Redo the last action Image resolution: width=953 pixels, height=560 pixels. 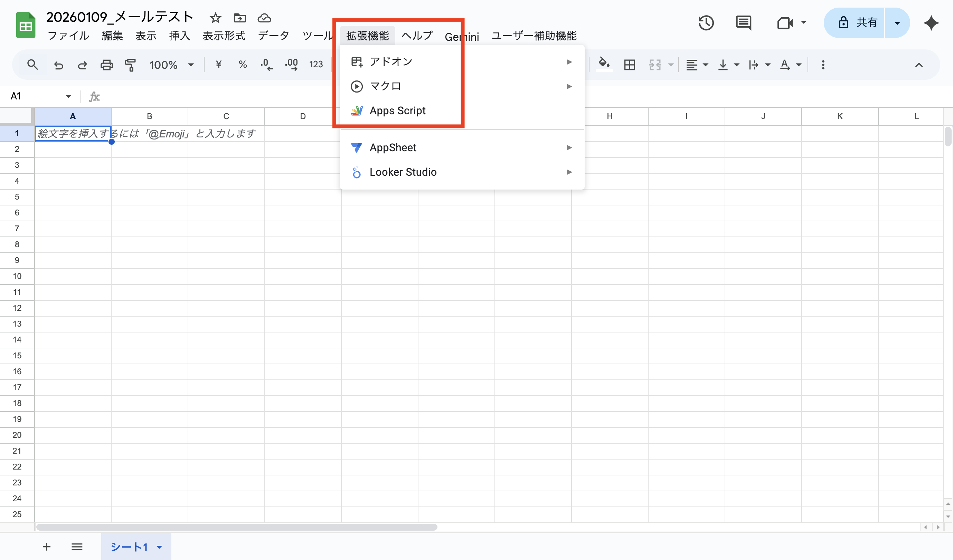tap(83, 65)
